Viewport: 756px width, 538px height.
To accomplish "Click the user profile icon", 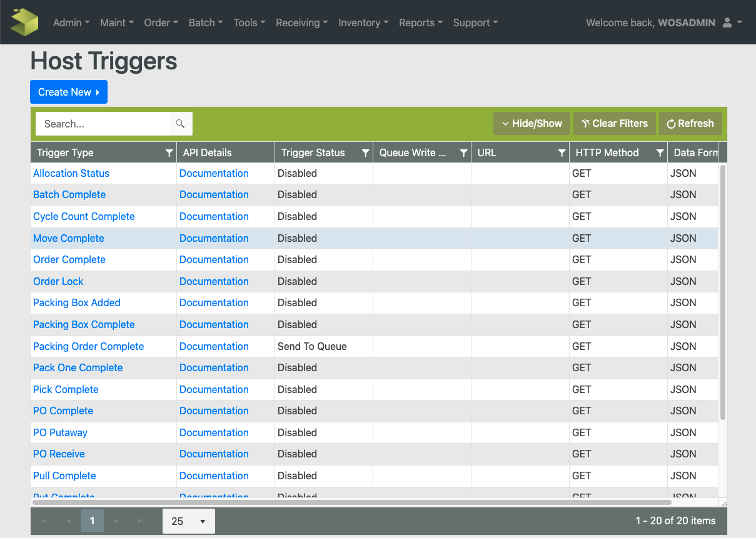I will click(727, 22).
